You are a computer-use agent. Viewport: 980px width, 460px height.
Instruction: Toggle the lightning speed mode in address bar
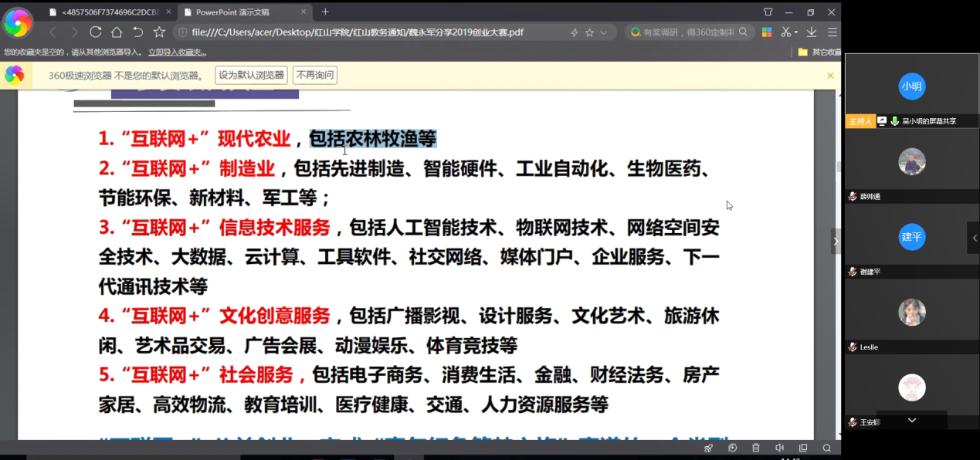pyautogui.click(x=574, y=32)
